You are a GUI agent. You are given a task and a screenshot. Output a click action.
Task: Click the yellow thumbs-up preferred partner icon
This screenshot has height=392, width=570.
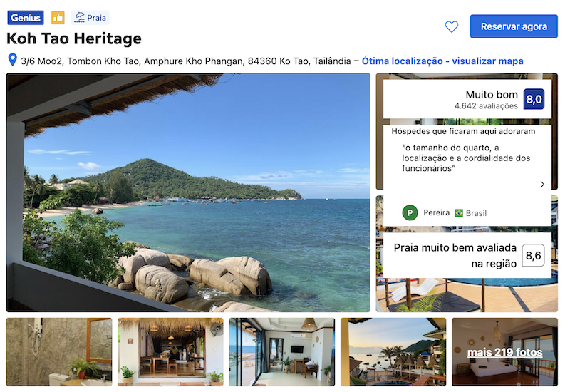click(x=58, y=17)
